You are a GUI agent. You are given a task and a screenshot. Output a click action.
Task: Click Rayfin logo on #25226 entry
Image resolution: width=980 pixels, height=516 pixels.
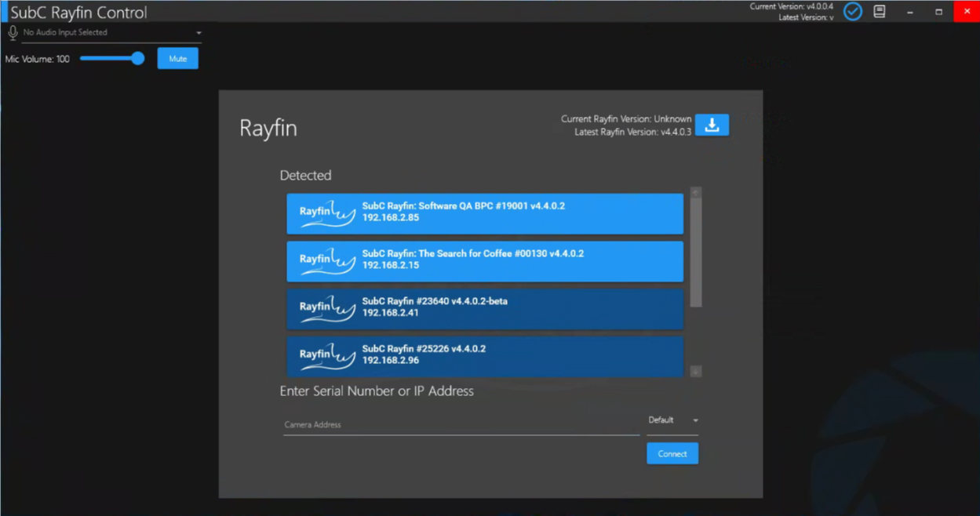tap(326, 356)
